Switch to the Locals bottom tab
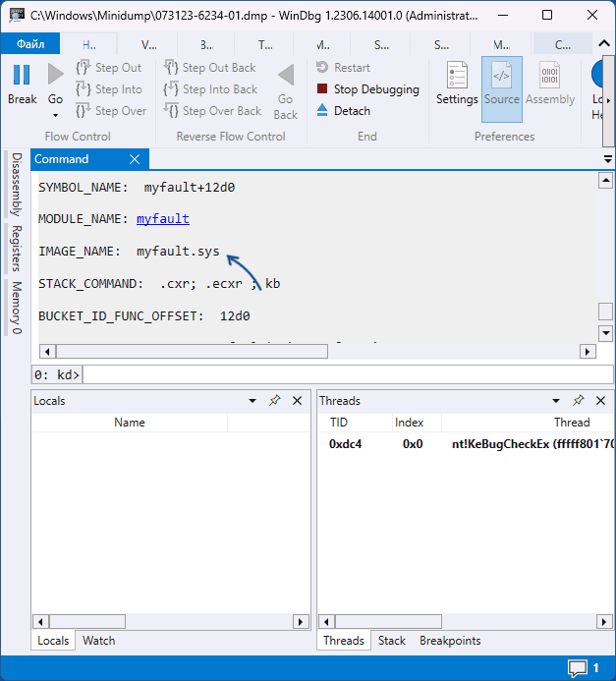This screenshot has height=681, width=616. (x=53, y=641)
